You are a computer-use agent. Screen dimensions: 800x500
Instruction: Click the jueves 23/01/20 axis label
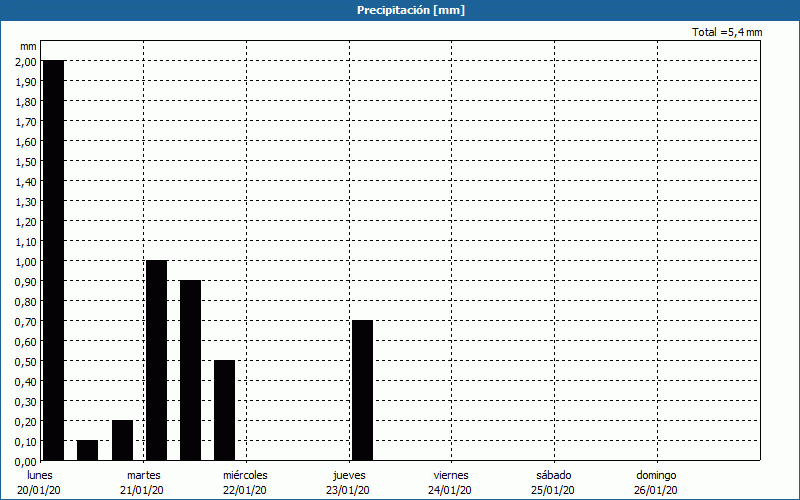click(x=348, y=483)
